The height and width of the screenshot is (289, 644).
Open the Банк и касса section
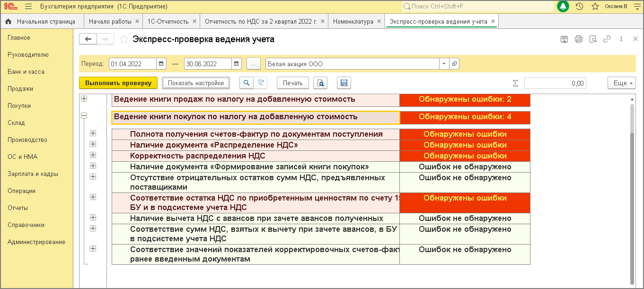[26, 72]
